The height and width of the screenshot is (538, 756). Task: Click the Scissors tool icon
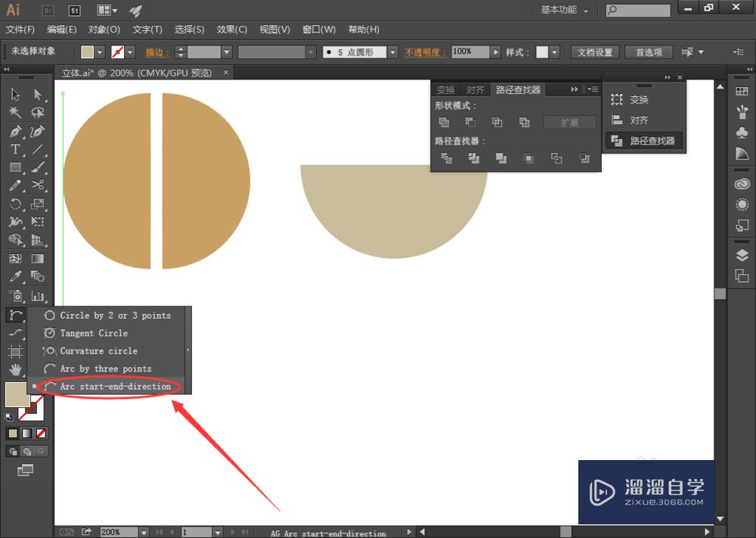pyautogui.click(x=38, y=185)
